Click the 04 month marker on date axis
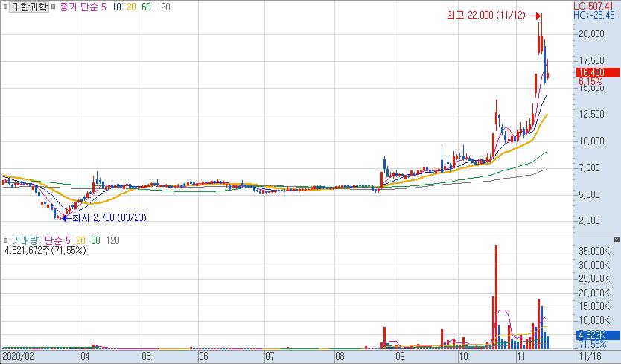 tap(85, 356)
